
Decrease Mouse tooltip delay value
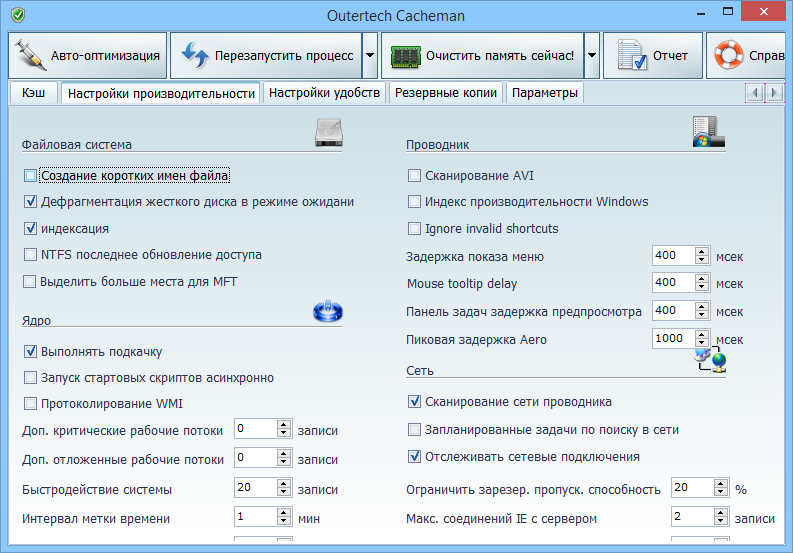coord(701,286)
